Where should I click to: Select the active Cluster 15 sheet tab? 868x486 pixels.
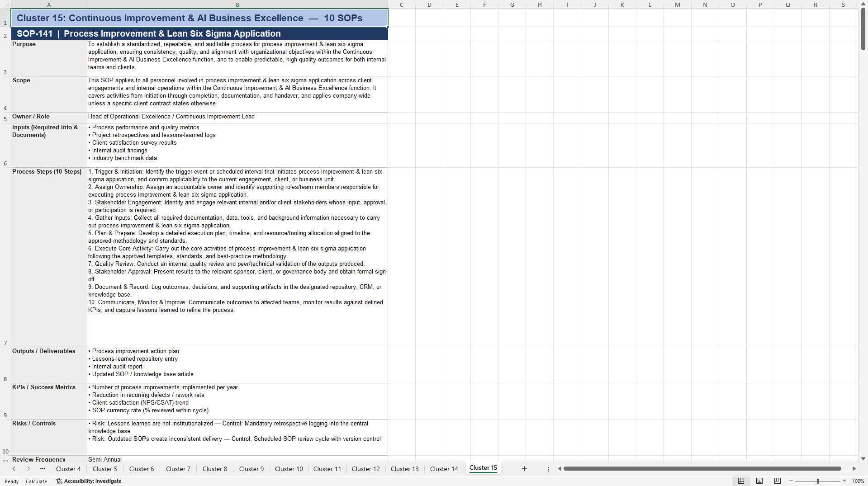point(483,468)
